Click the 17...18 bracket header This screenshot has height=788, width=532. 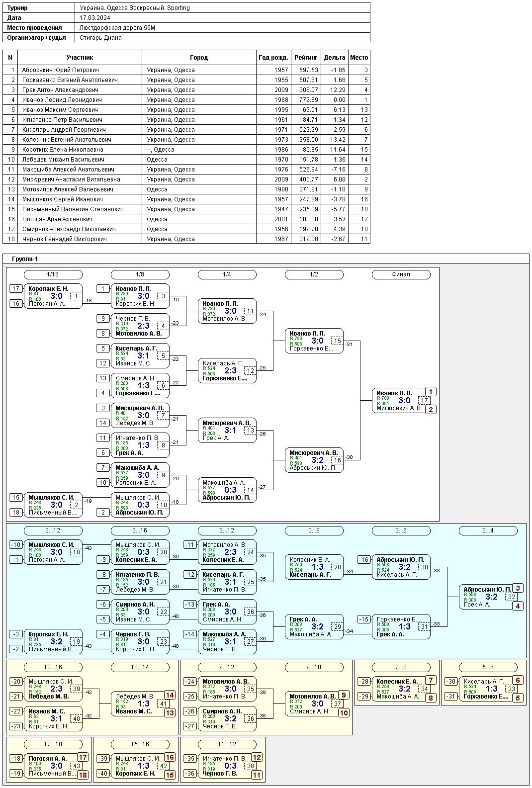(x=53, y=744)
